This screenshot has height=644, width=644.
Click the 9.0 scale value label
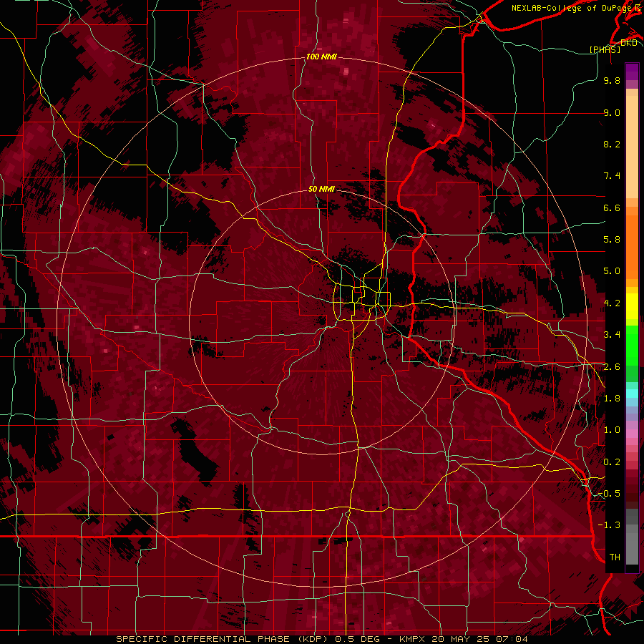coord(612,112)
